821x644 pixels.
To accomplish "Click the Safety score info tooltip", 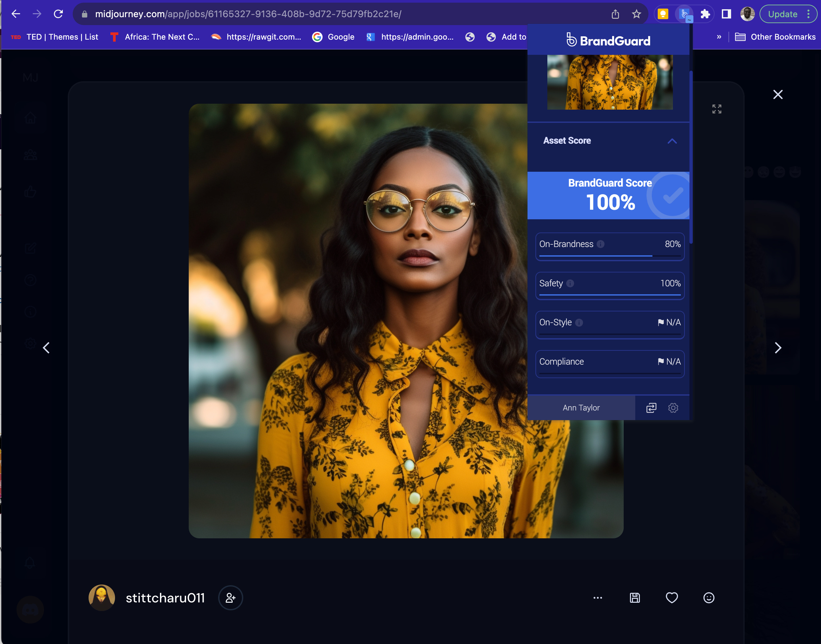I will coord(570,284).
